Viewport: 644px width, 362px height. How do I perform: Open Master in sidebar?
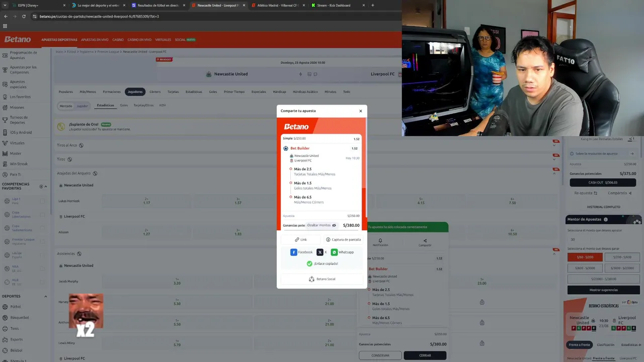coord(16,153)
